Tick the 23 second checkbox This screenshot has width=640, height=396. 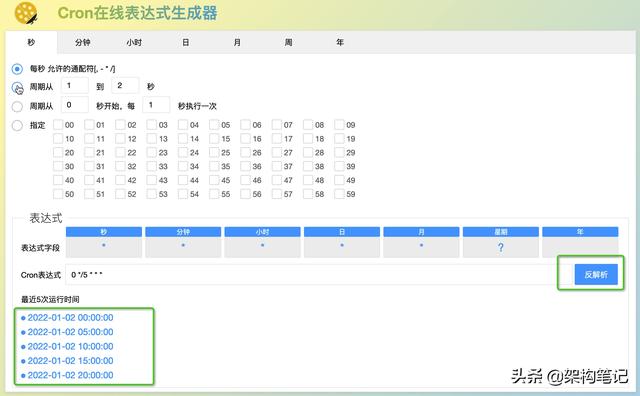152,152
